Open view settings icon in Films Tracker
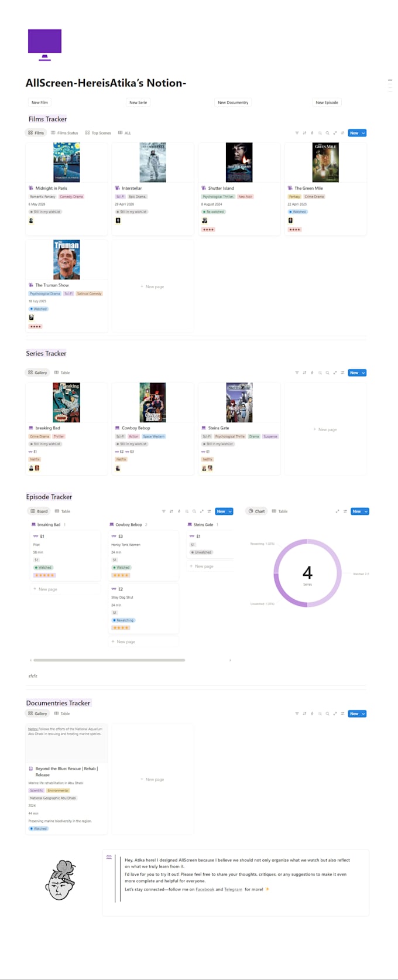 point(342,133)
